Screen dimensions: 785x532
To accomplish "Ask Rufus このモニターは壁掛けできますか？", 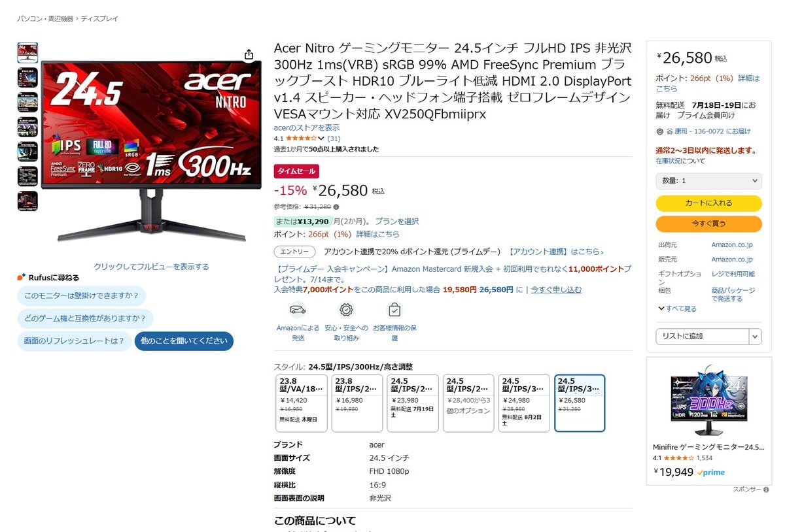I will (x=81, y=295).
